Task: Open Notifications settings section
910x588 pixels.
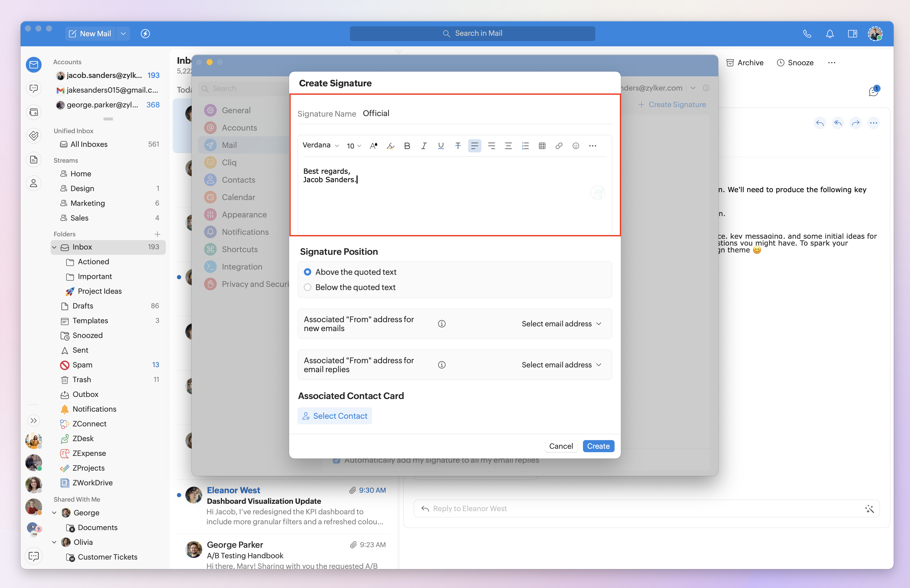Action: [245, 232]
